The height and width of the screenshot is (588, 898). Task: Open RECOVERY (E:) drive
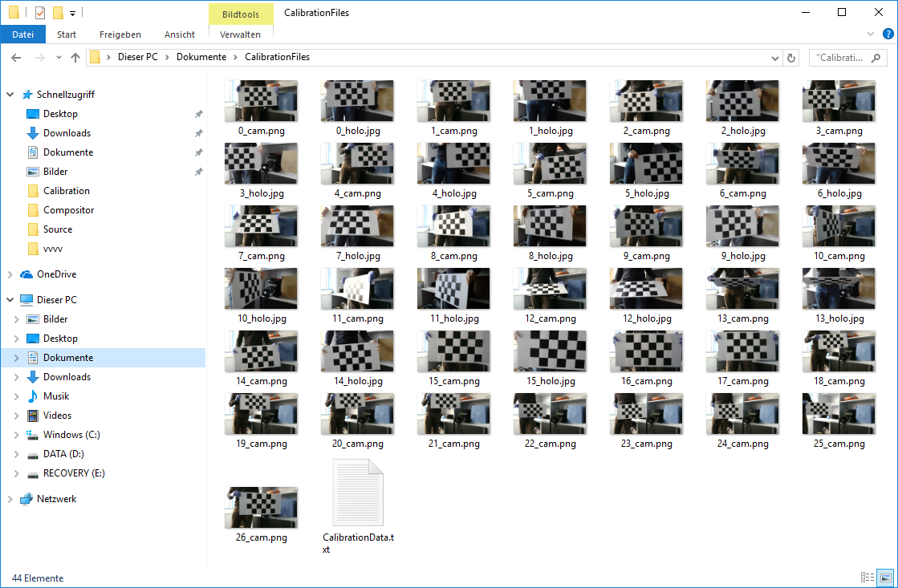[x=74, y=473]
